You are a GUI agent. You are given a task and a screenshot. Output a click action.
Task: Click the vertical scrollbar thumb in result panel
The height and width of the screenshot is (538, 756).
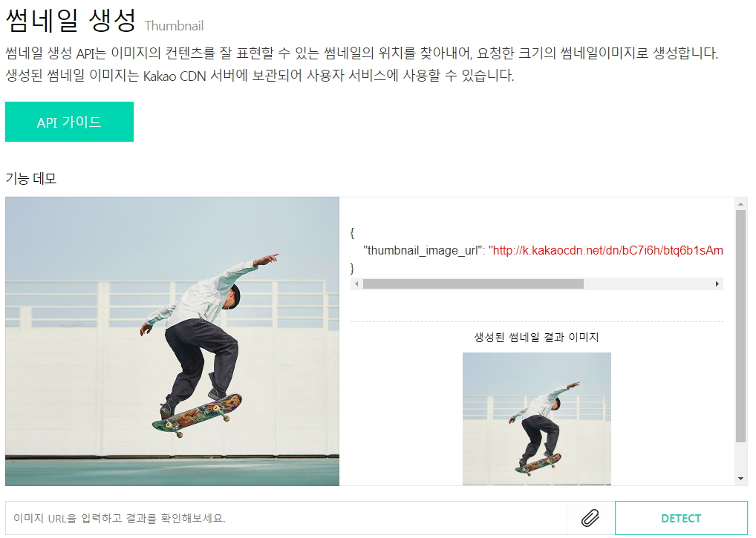[x=740, y=326]
